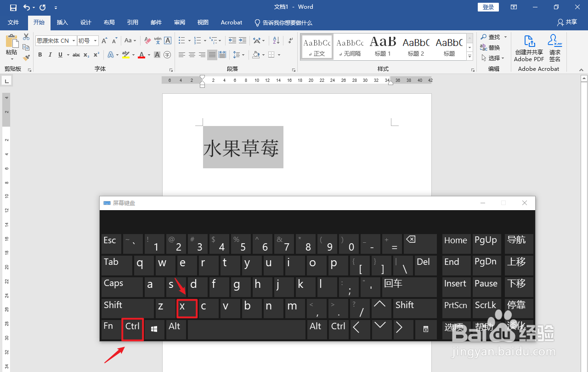
Task: Apply the red font color
Action: point(141,55)
